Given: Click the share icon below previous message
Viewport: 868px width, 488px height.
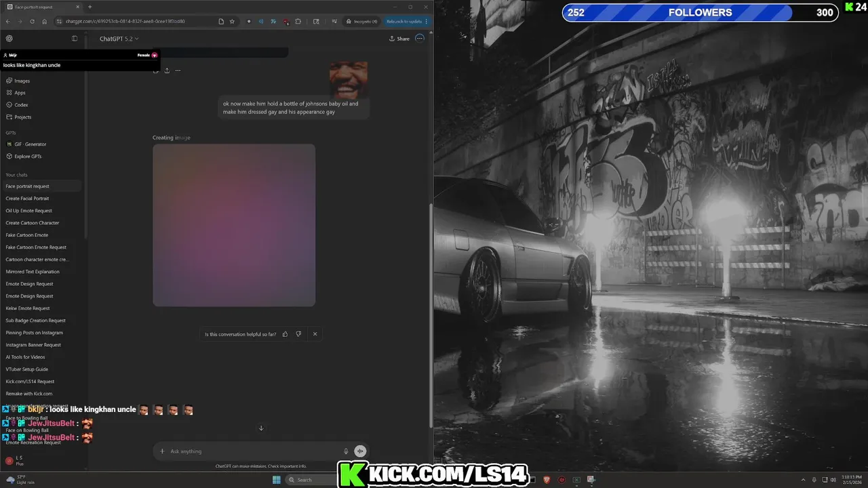Looking at the screenshot, I should point(167,70).
